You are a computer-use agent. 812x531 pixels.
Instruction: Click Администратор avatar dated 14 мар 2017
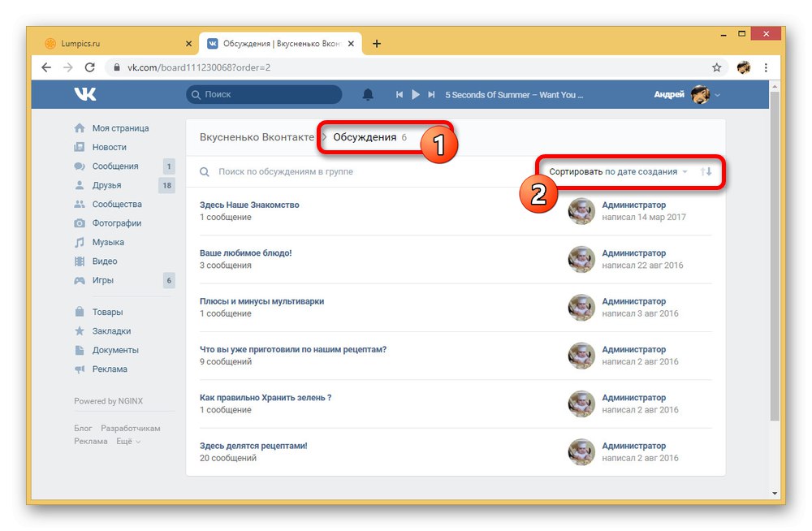coord(581,211)
